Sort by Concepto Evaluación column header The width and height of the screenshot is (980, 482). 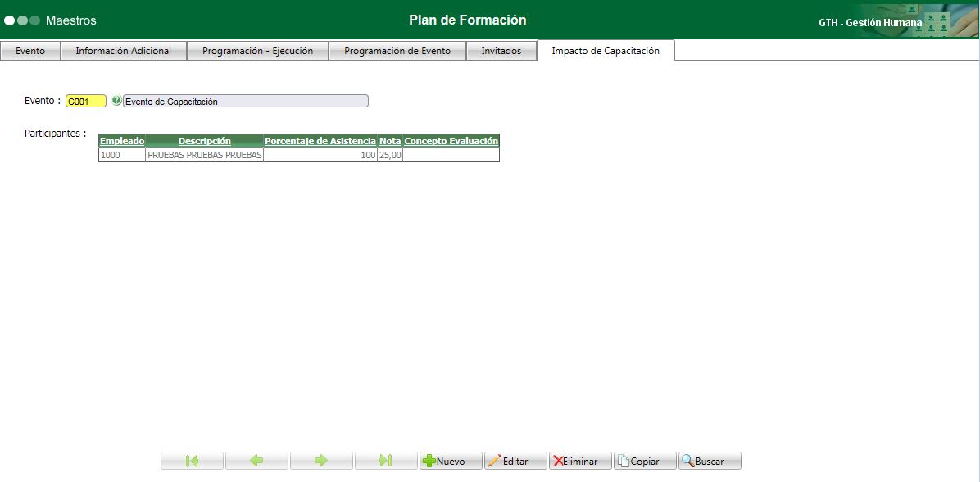(451, 141)
